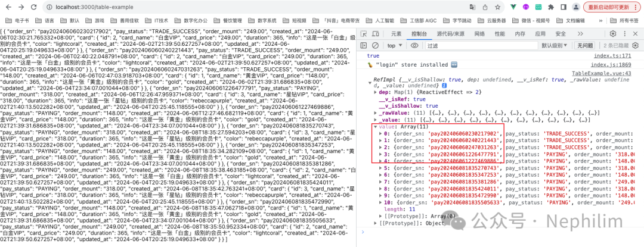Share this page via the share icon
The width and height of the screenshot is (644, 247).
[485, 7]
